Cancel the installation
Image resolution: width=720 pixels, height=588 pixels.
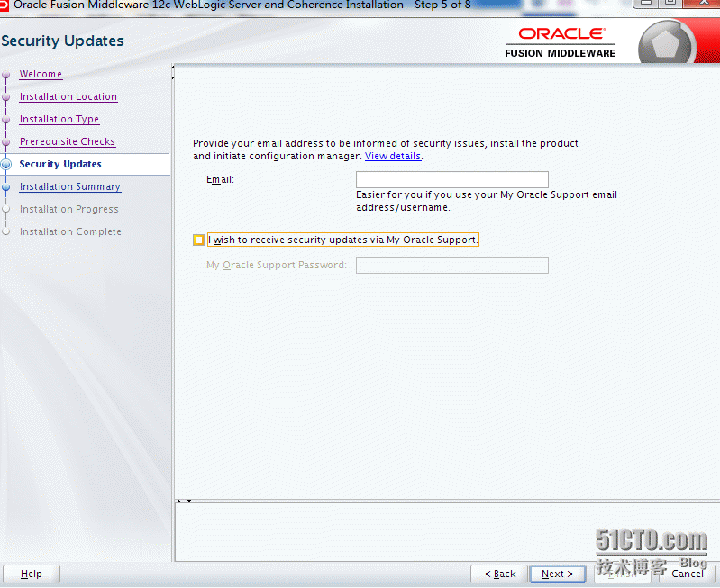click(688, 574)
